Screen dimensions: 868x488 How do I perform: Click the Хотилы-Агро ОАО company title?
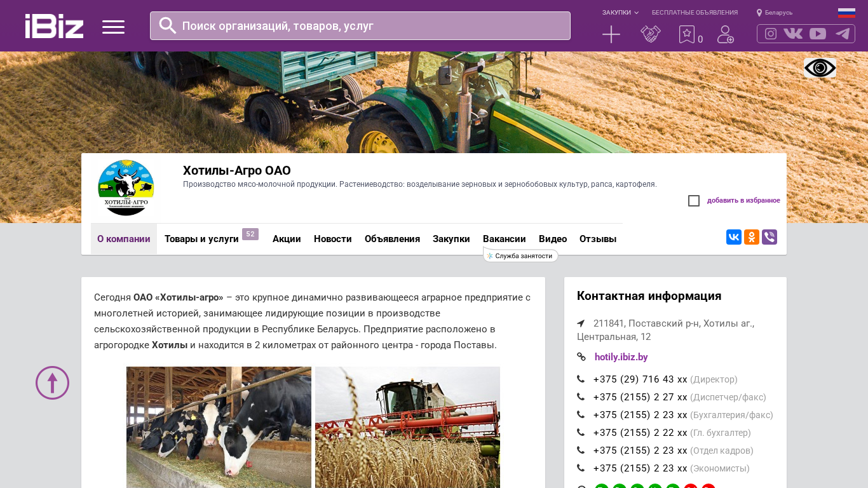237,170
